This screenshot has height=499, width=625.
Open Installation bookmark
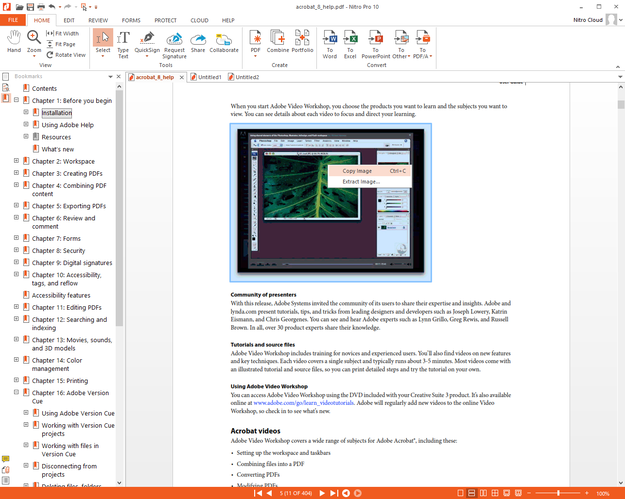(57, 113)
